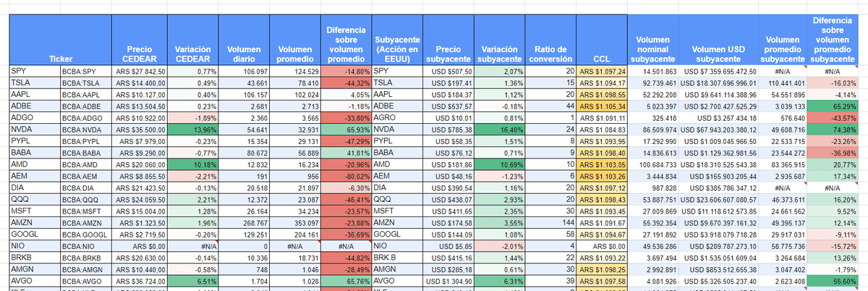Click price cell ARS $27.842,50
Image resolution: width=868 pixels, height=291 pixels.
[x=139, y=72]
